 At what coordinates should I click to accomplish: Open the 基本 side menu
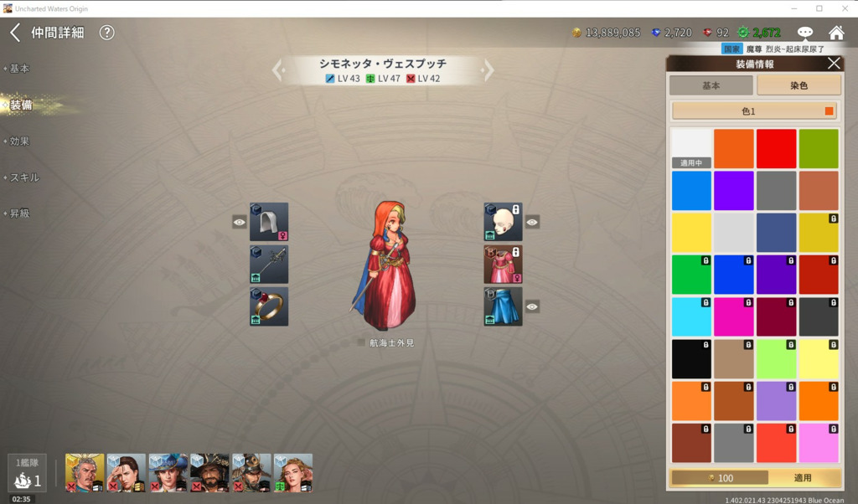(x=18, y=69)
